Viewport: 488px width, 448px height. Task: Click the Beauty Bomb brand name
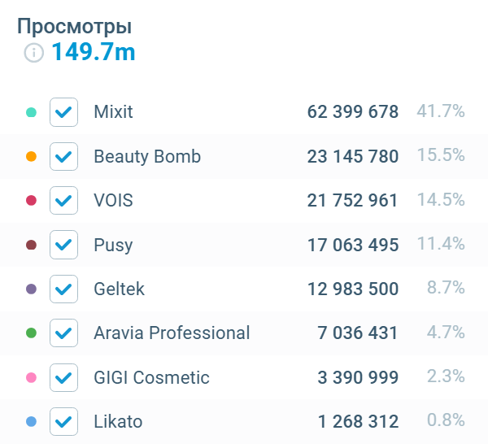point(147,156)
